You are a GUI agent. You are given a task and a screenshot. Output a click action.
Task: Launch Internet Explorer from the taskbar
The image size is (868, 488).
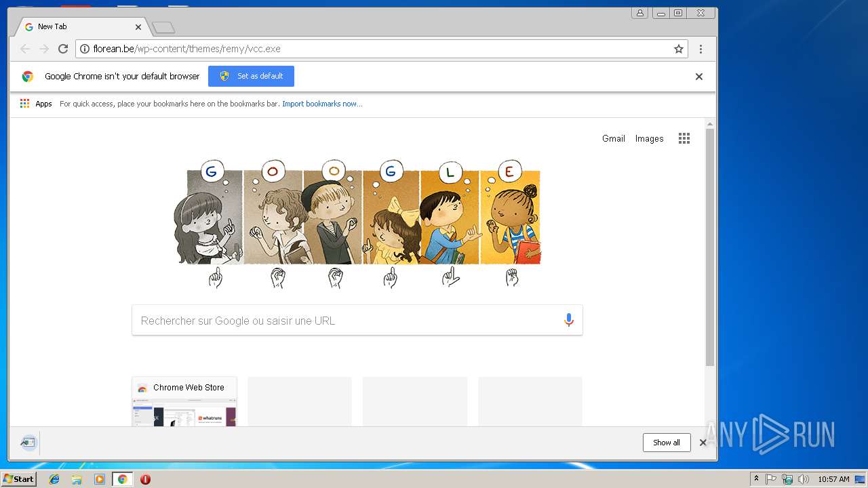coord(54,479)
